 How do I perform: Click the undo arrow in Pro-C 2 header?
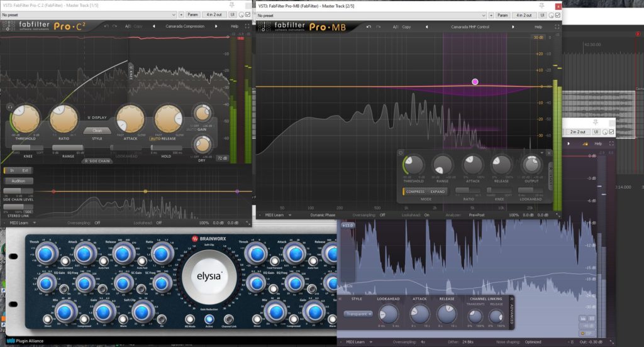(106, 26)
